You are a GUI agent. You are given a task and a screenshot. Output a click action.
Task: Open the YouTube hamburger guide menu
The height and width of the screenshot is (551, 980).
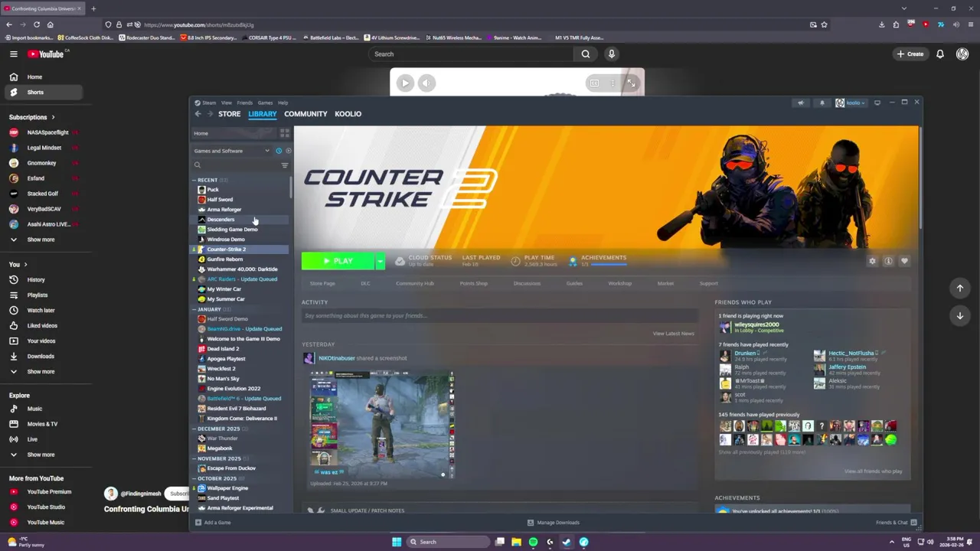(13, 54)
